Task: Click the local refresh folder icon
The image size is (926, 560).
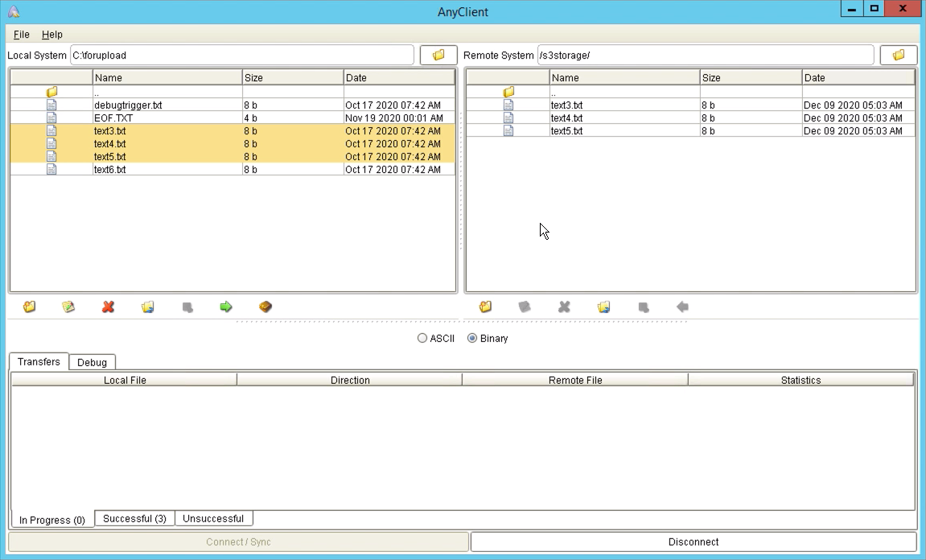Action: pos(148,307)
